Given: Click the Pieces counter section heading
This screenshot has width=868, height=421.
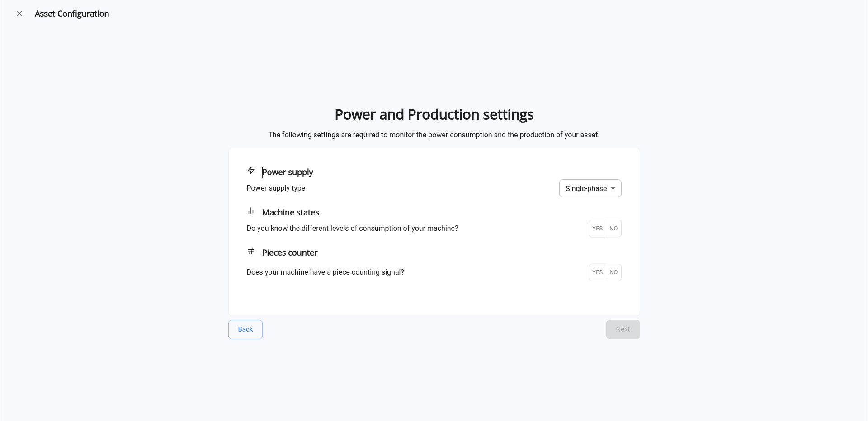Looking at the screenshot, I should pos(290,253).
